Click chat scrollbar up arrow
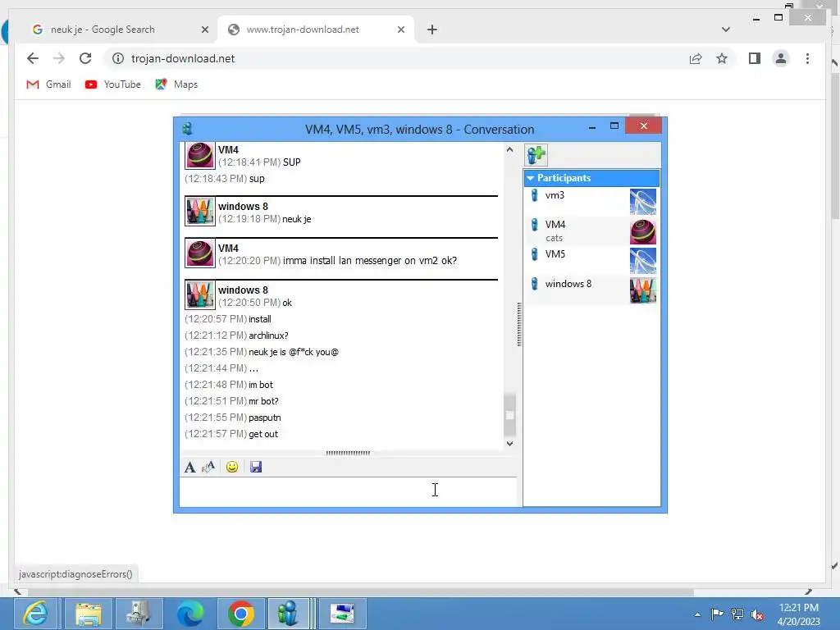The width and height of the screenshot is (840, 630). pyautogui.click(x=509, y=150)
